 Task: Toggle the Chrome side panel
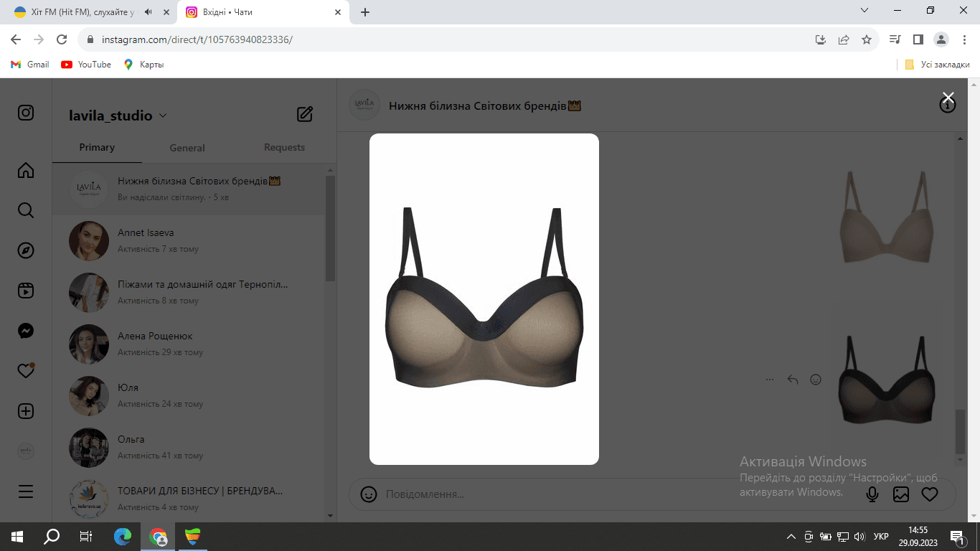pyautogui.click(x=918, y=39)
